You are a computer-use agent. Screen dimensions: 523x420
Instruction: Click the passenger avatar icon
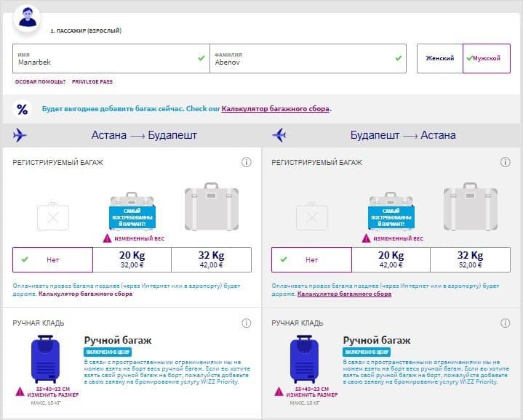pos(27,19)
